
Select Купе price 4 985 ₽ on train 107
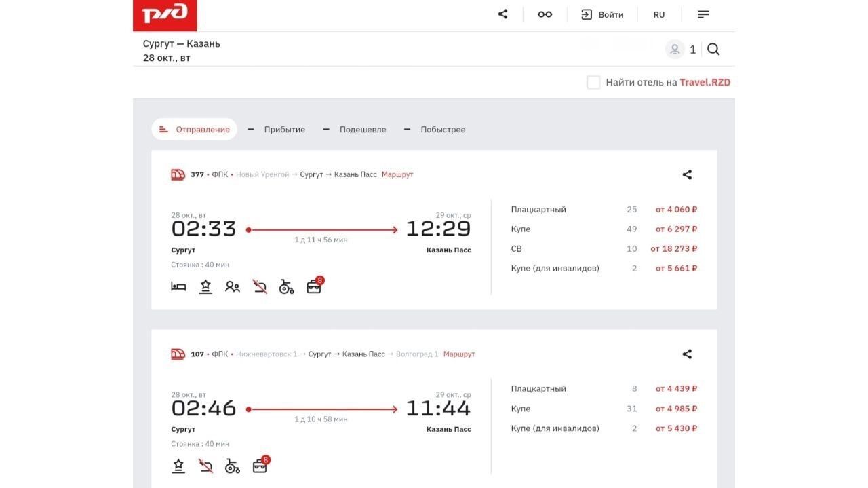(x=676, y=409)
